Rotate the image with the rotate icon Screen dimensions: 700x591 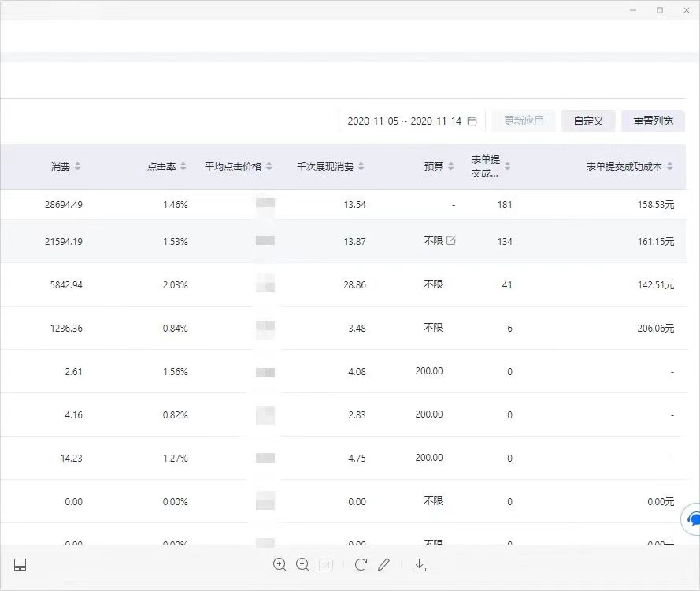pyautogui.click(x=361, y=564)
